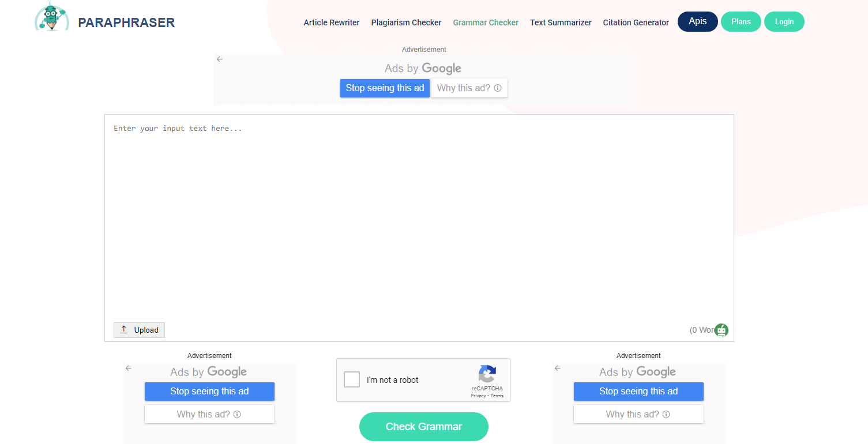Click the Check Grammar button

[424, 427]
